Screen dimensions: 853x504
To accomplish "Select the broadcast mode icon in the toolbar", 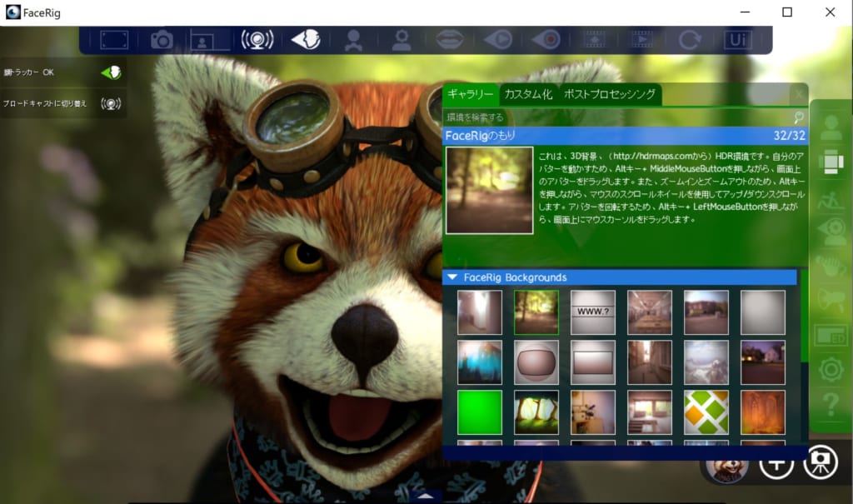I will 256,38.
